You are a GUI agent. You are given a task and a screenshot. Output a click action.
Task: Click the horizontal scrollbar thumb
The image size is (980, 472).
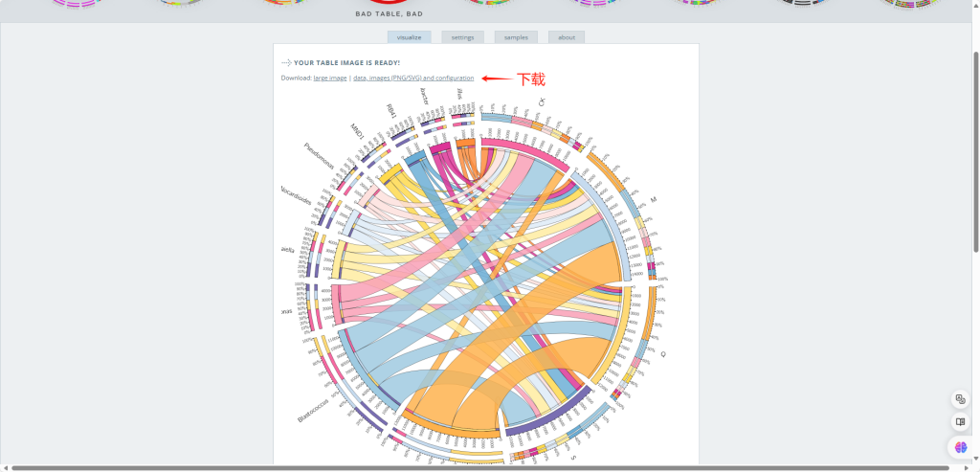[488, 467]
